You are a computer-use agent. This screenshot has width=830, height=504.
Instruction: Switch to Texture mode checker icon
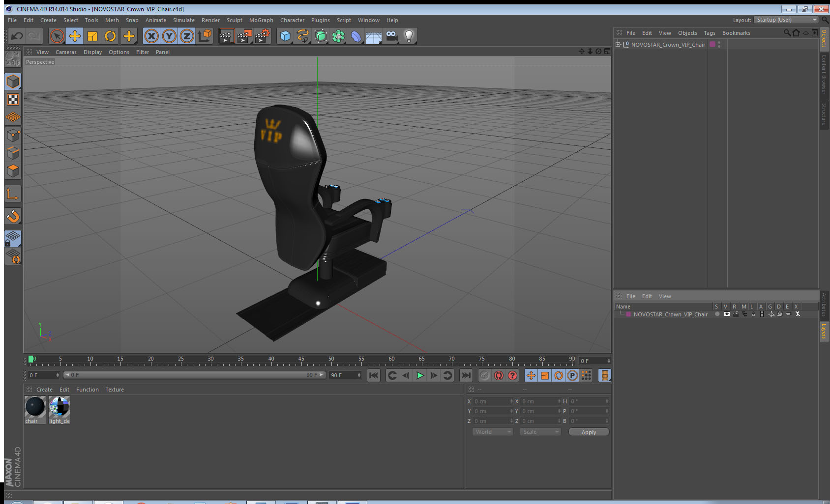(x=13, y=100)
